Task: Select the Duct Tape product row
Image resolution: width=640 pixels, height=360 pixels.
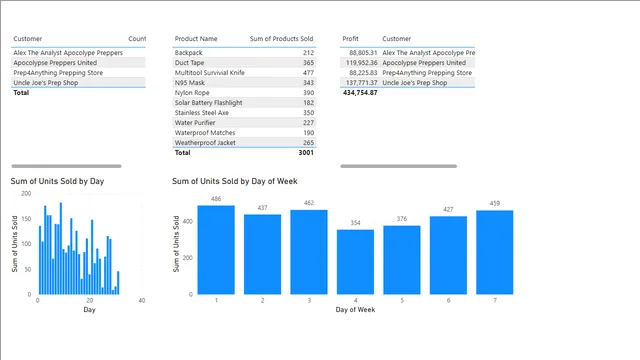Action: tap(244, 63)
